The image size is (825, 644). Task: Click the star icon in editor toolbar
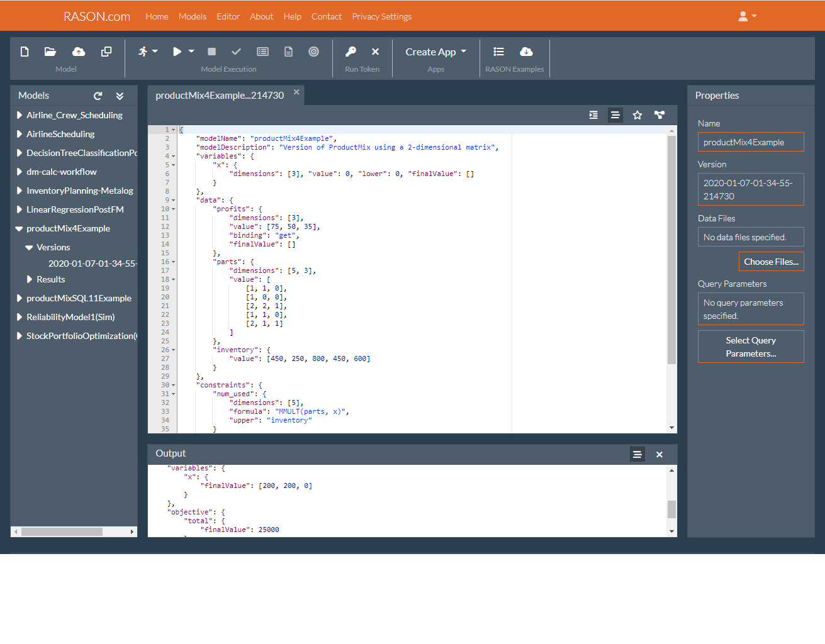637,115
